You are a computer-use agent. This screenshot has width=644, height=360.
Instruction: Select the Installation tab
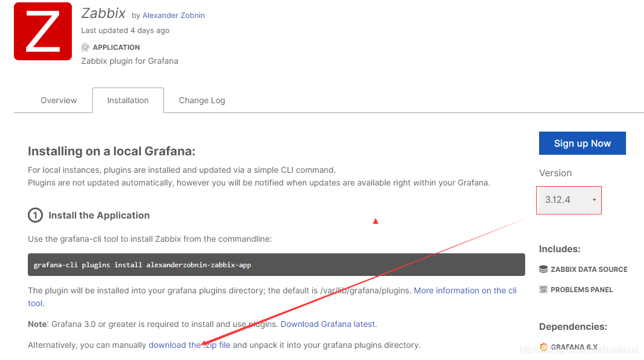click(x=128, y=100)
